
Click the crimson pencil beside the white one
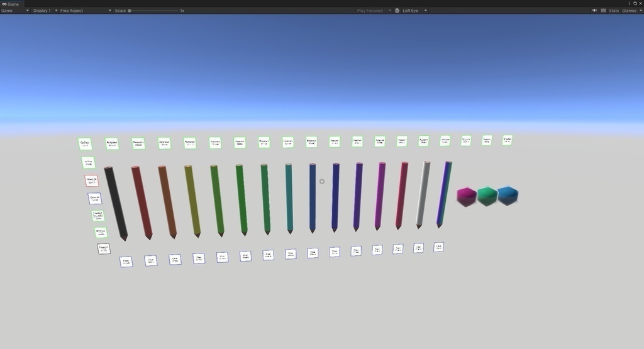point(401,196)
